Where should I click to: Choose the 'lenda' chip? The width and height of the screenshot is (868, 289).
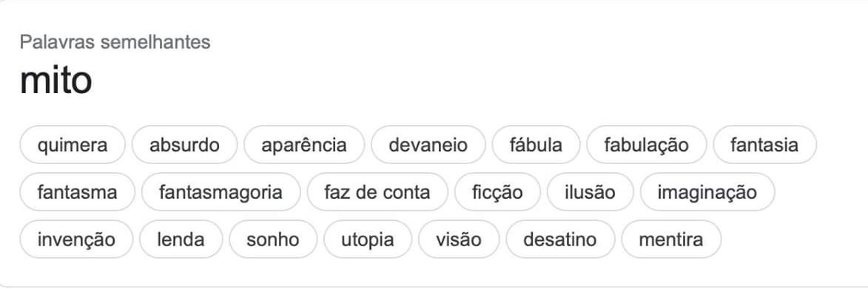pyautogui.click(x=181, y=239)
